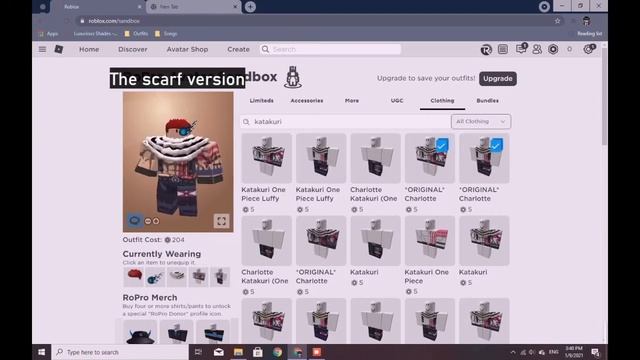640x360 pixels.
Task: Open the news feed list icon
Action: click(x=503, y=49)
